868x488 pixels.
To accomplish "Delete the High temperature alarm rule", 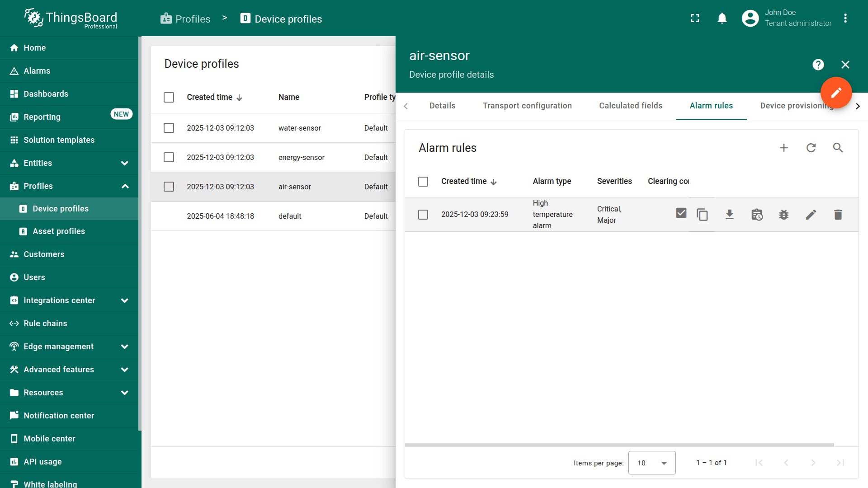I will [838, 215].
